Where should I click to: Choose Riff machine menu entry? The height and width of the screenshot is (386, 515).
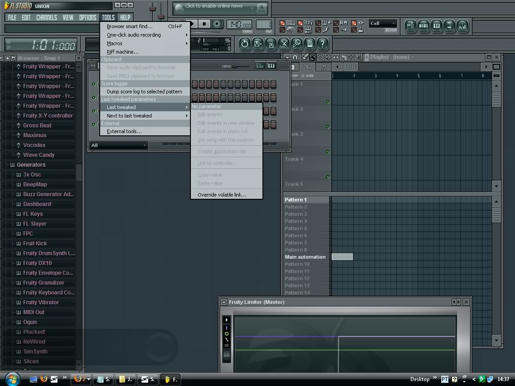[145, 52]
